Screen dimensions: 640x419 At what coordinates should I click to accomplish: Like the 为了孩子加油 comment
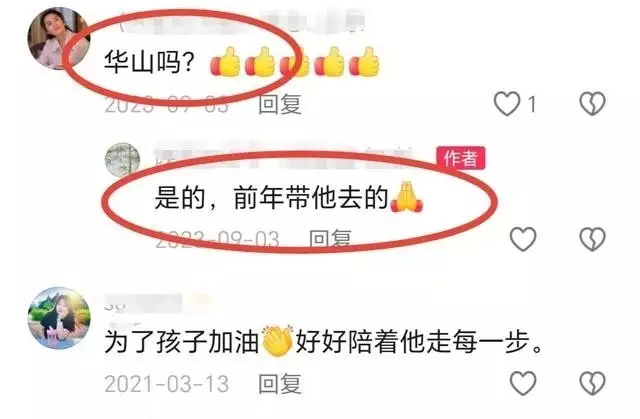[x=523, y=383]
